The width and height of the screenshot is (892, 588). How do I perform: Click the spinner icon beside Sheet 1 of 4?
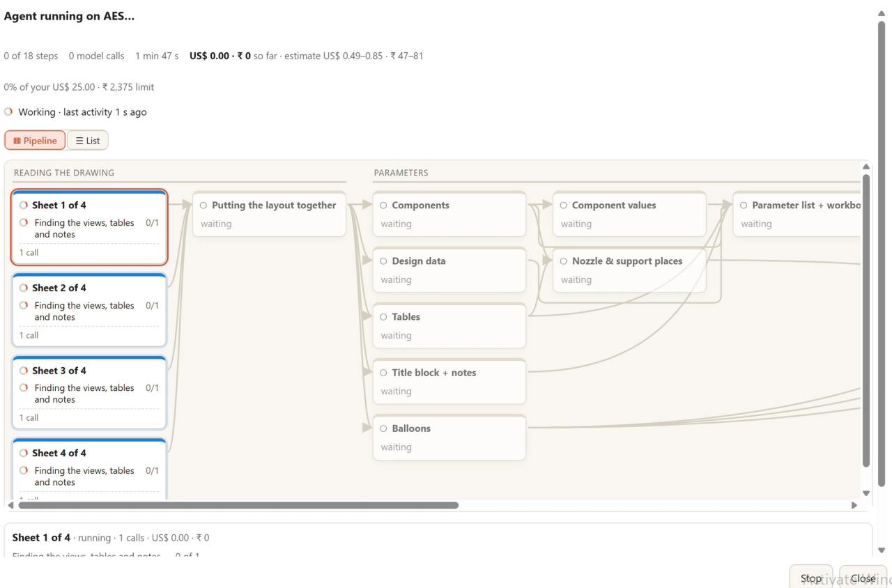(x=24, y=206)
